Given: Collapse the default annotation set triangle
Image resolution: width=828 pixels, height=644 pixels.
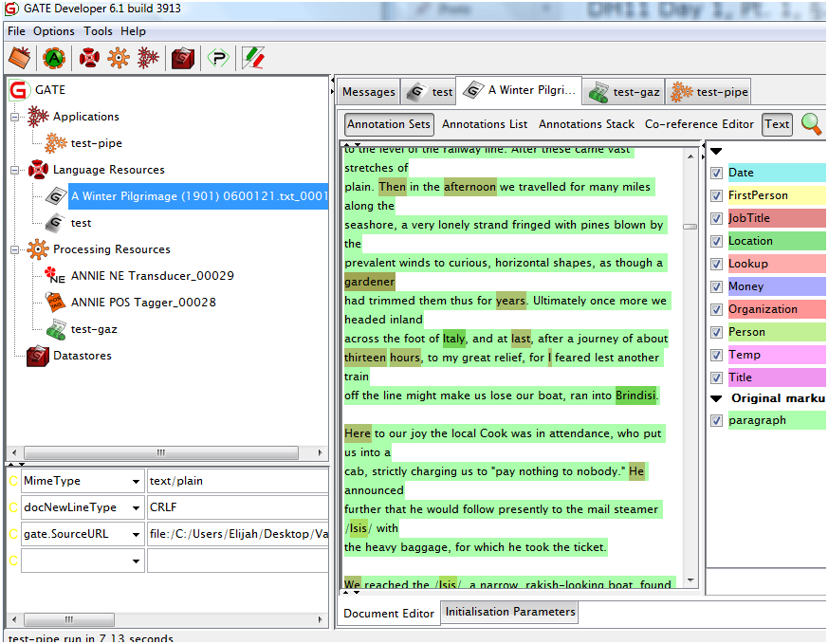Looking at the screenshot, I should coord(716,151).
